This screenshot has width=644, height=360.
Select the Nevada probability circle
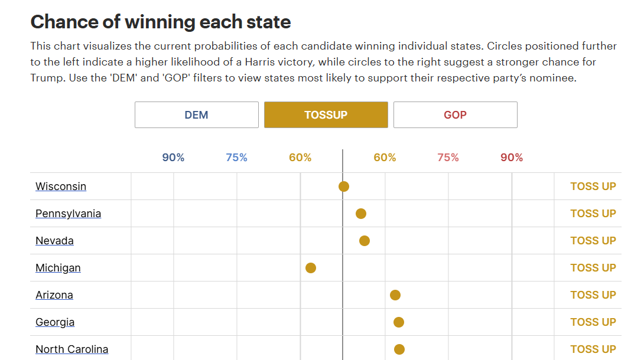(365, 241)
